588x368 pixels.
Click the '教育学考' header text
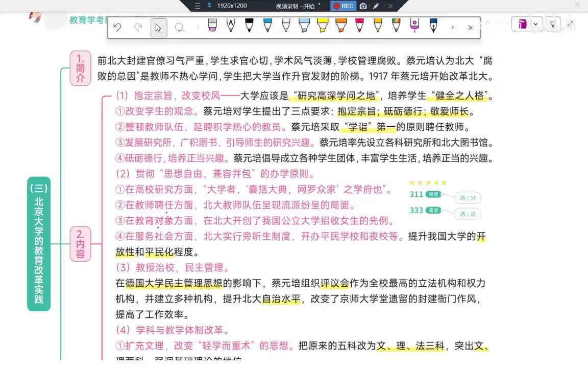point(87,20)
